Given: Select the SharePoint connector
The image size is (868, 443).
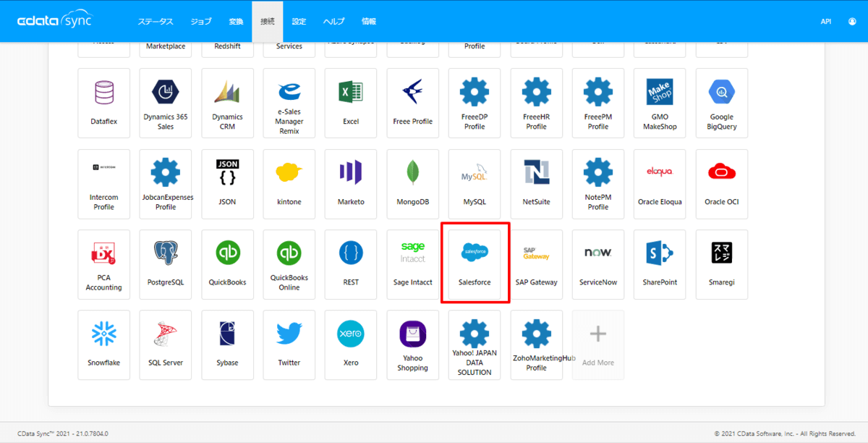Looking at the screenshot, I should (660, 264).
